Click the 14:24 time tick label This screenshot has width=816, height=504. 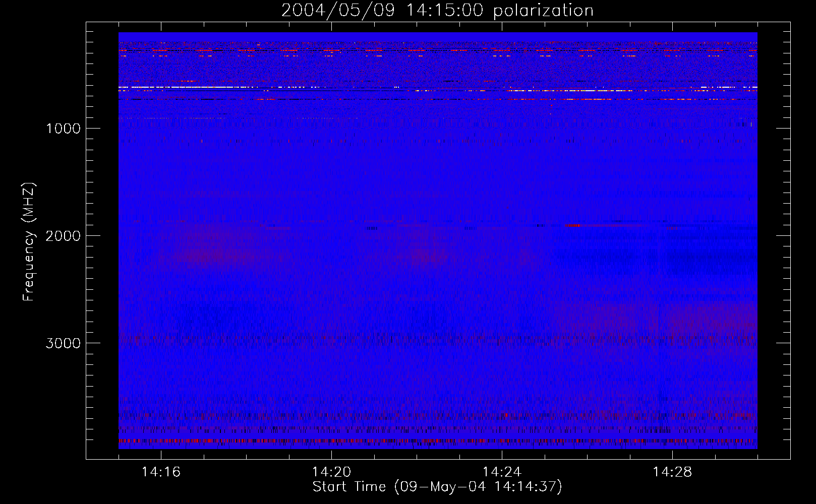pos(502,472)
